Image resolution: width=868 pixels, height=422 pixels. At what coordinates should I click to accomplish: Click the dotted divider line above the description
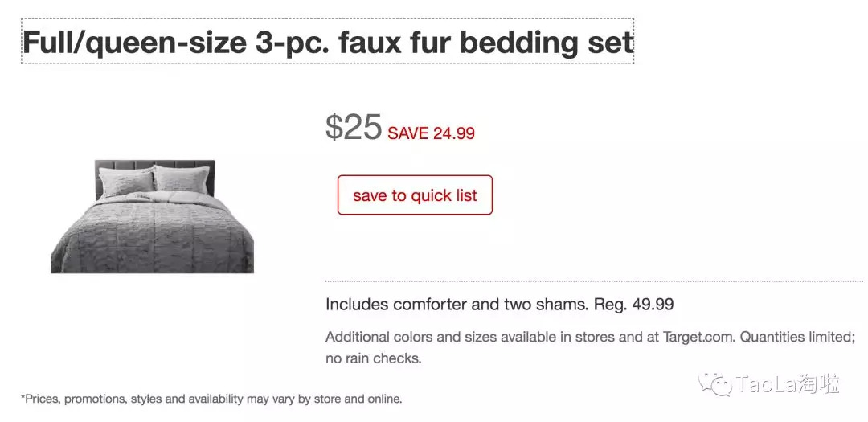pyautogui.click(x=595, y=281)
